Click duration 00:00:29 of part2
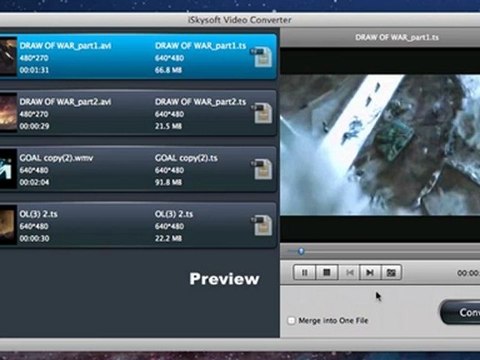This screenshot has width=480, height=360. (x=34, y=126)
